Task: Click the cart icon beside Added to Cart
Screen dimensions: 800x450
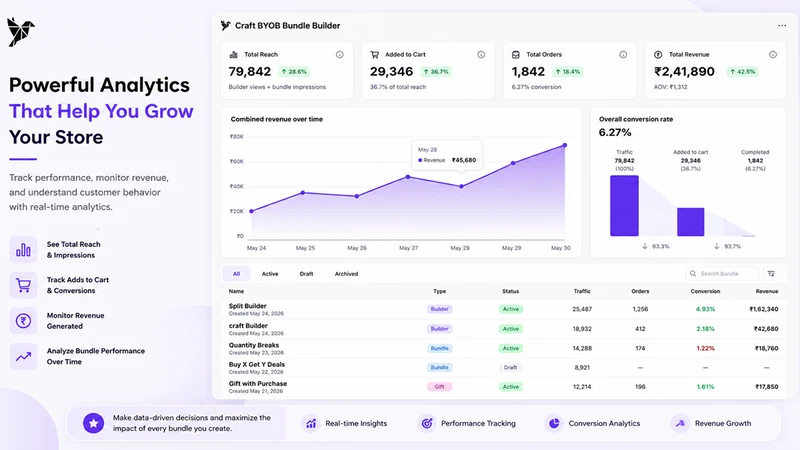Action: point(374,55)
